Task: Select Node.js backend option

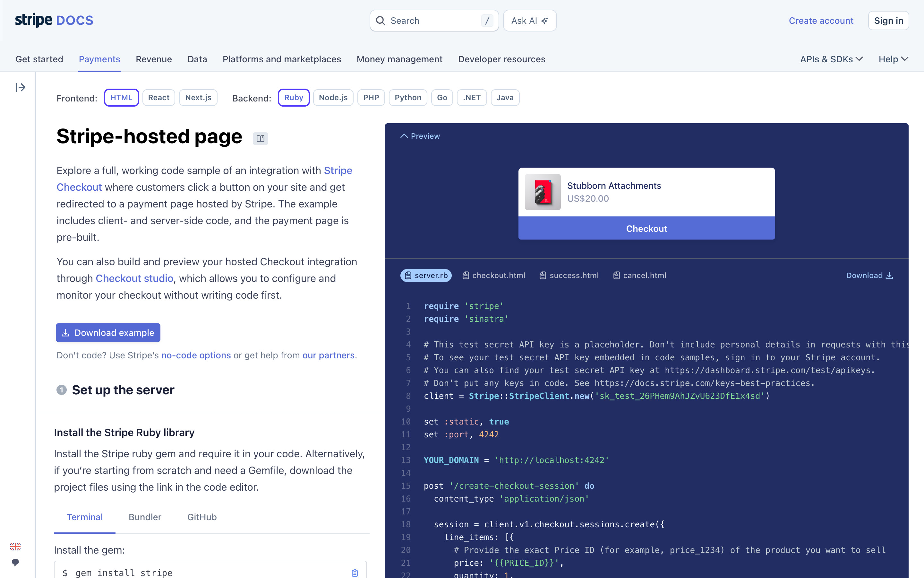Action: pos(333,98)
